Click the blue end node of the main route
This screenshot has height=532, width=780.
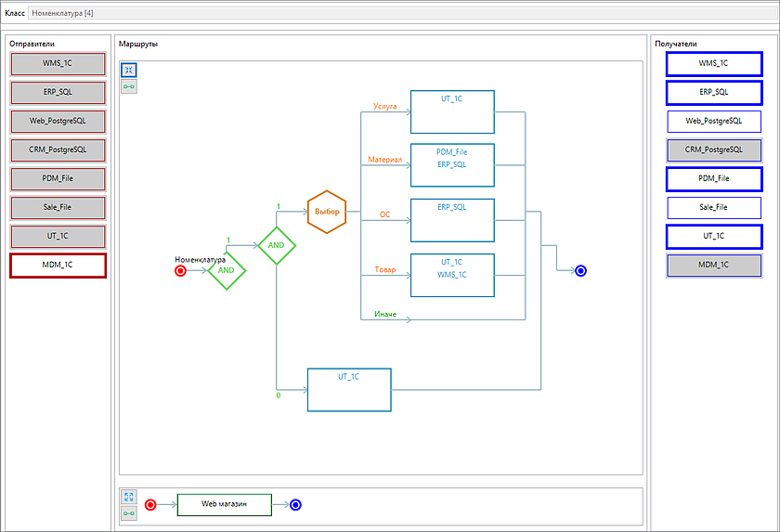click(x=580, y=270)
